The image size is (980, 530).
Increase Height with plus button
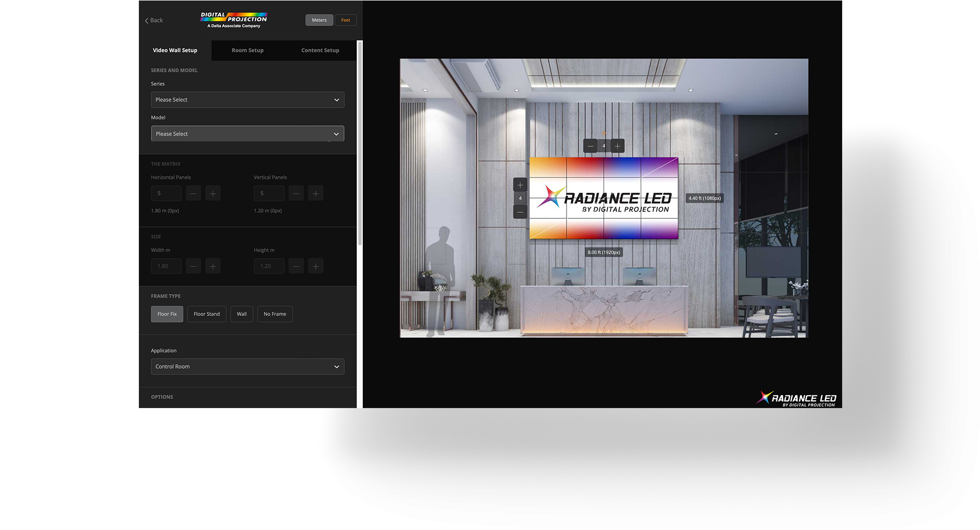[316, 266]
